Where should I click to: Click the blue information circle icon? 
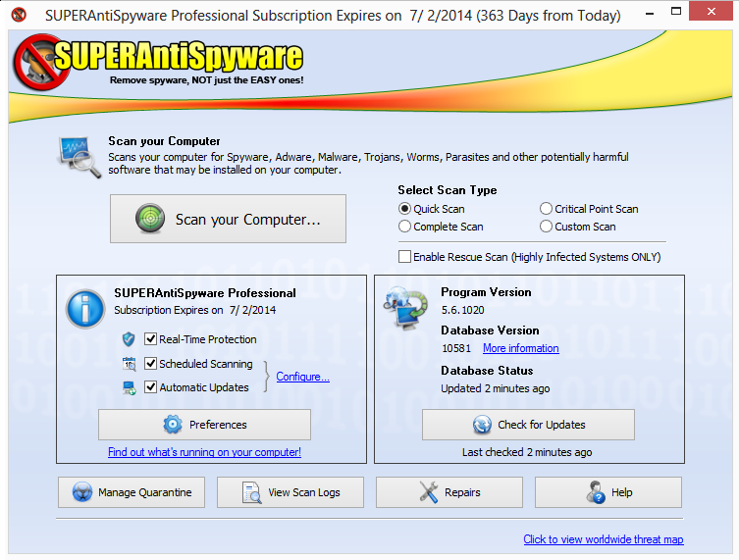85,309
